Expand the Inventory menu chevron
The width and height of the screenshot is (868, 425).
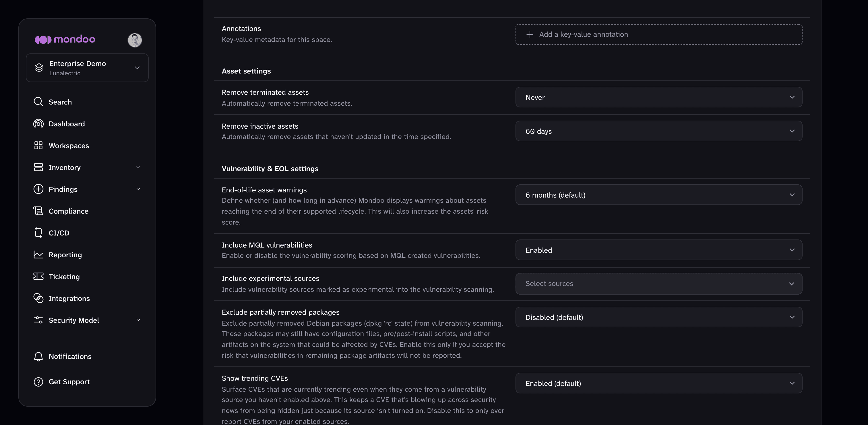click(x=138, y=167)
